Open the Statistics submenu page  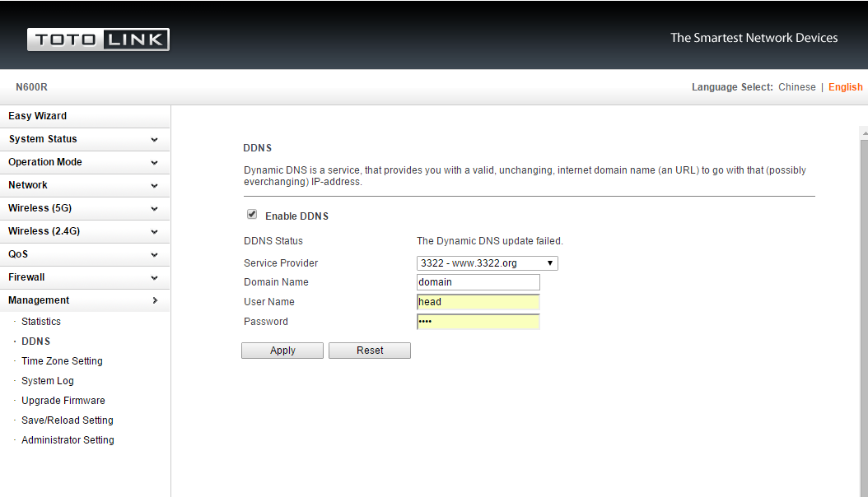(41, 321)
